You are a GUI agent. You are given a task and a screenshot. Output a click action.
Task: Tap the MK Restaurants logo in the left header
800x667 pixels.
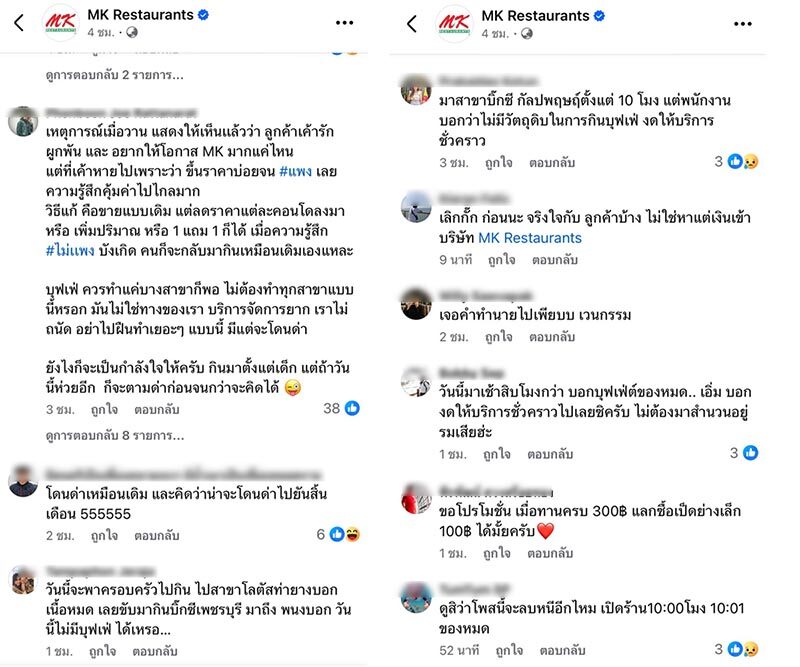tap(62, 23)
